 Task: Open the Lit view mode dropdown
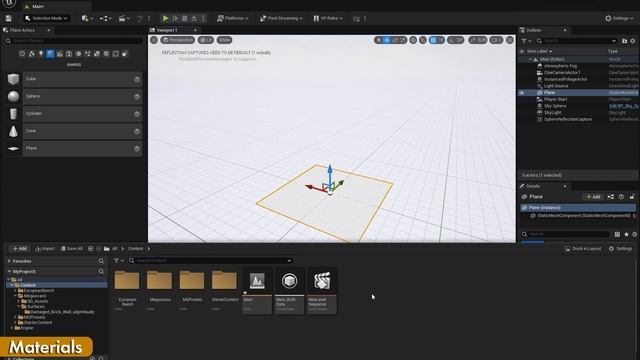206,40
